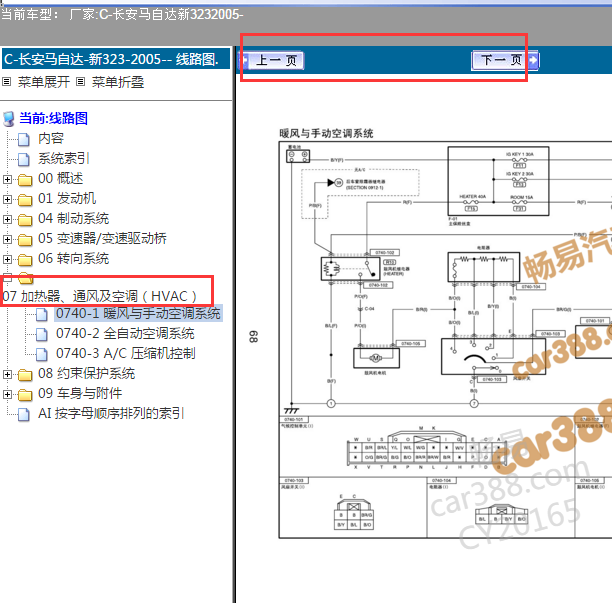The height and width of the screenshot is (603, 612).
Task: Collapse the 07 HVAC folder node
Action: pos(7,278)
